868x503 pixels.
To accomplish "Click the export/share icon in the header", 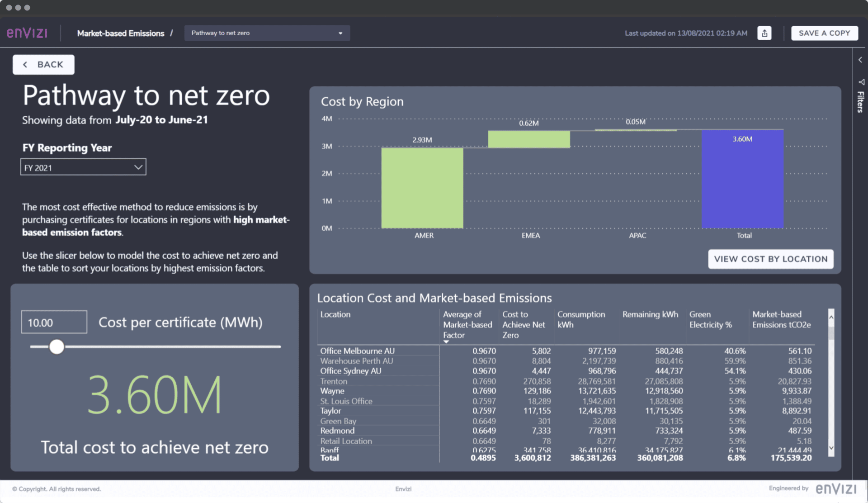I will point(764,33).
